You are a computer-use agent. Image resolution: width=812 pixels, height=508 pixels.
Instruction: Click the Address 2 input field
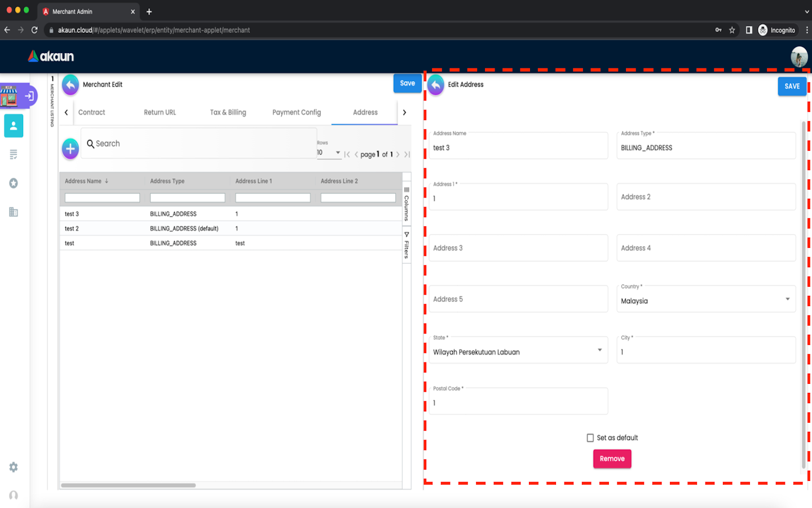pyautogui.click(x=706, y=197)
